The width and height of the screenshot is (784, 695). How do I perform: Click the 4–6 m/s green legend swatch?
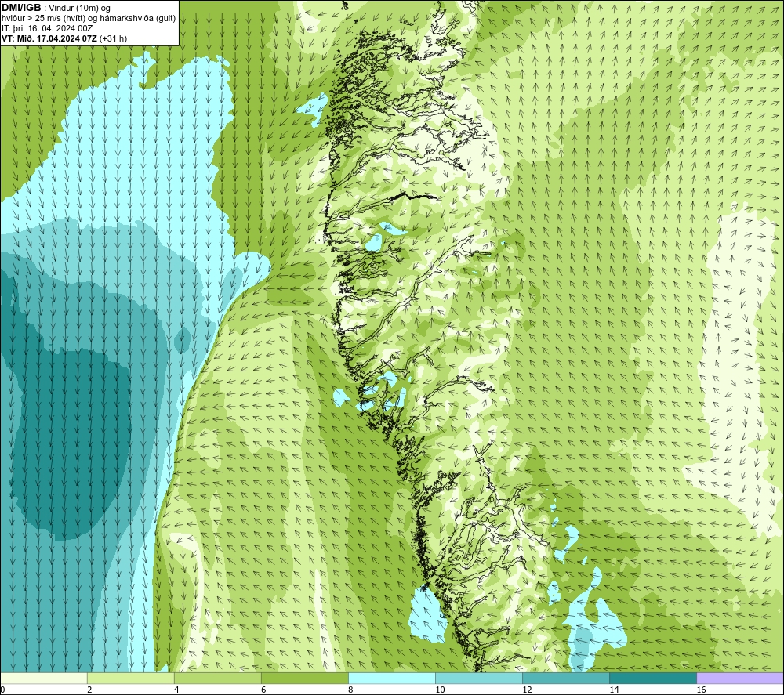pyautogui.click(x=217, y=678)
